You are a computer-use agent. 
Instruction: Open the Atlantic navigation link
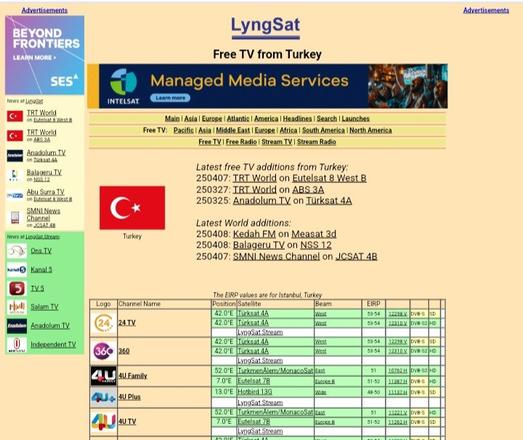coord(238,118)
